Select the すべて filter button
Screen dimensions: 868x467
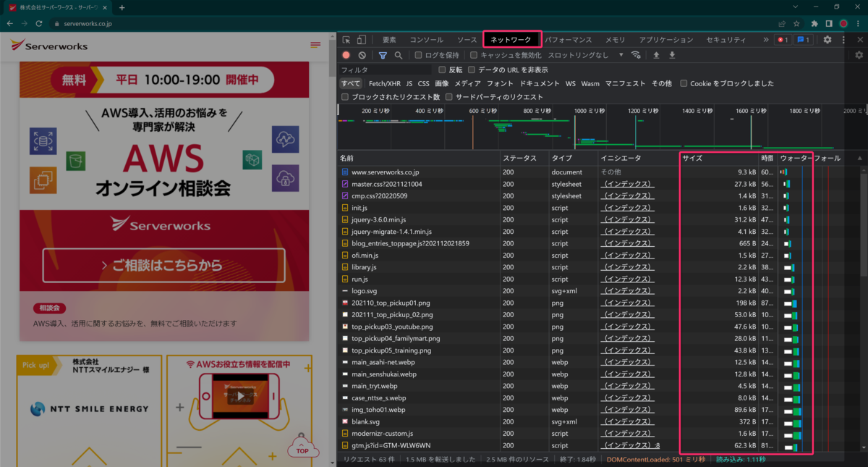351,83
